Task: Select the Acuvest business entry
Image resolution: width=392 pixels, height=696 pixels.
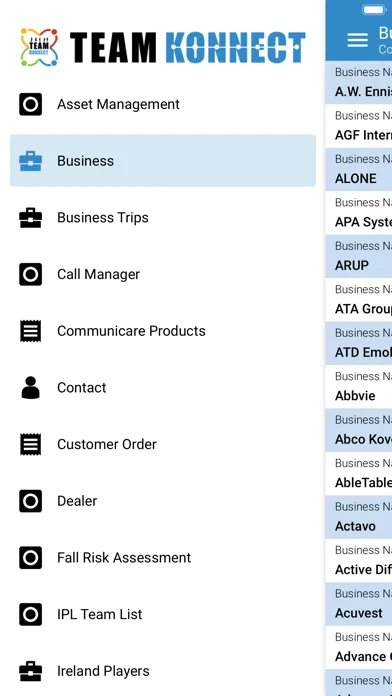Action: click(359, 605)
